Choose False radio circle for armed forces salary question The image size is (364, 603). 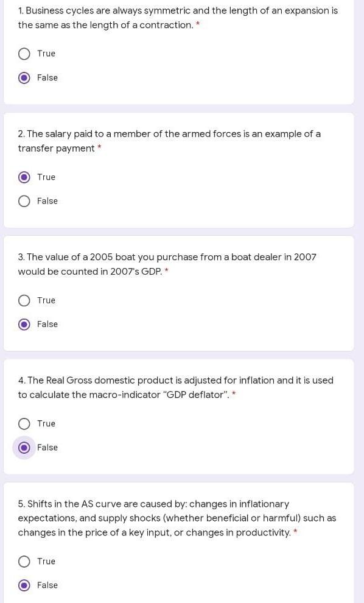(x=24, y=201)
